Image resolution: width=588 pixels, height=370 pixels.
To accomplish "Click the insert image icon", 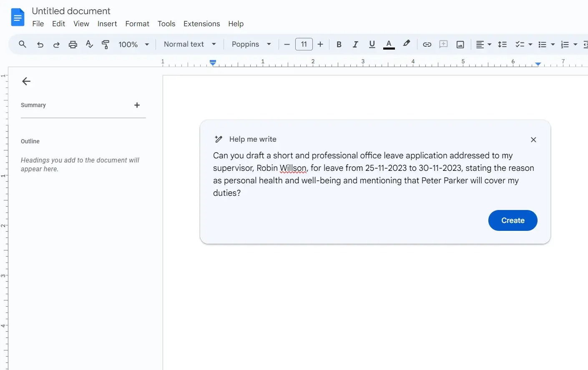I will click(x=460, y=45).
